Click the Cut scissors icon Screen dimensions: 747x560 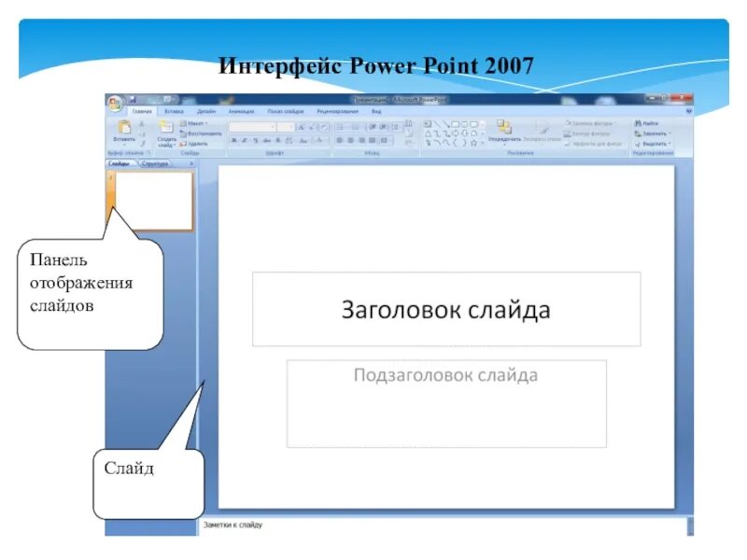(x=142, y=124)
